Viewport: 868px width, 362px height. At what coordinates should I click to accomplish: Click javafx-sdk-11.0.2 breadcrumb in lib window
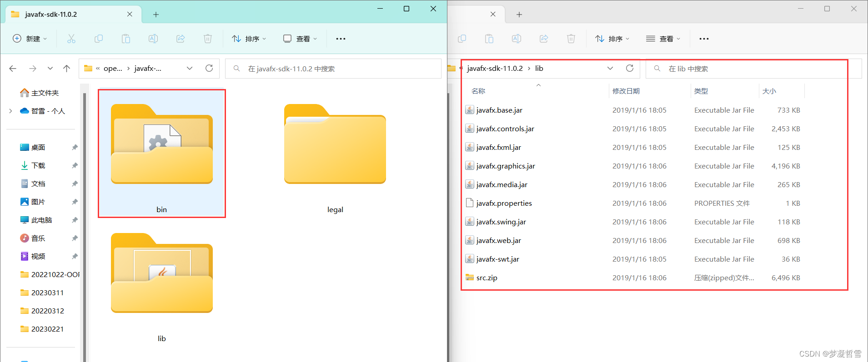tap(495, 68)
